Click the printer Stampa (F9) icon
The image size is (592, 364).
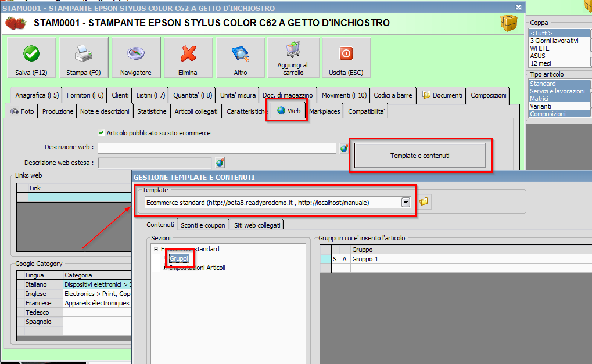(x=84, y=53)
